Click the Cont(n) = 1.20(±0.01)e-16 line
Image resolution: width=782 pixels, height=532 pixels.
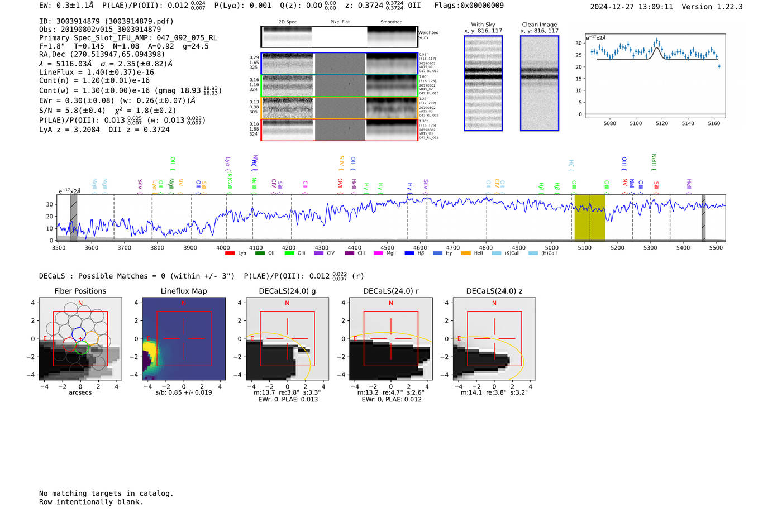pos(94,80)
